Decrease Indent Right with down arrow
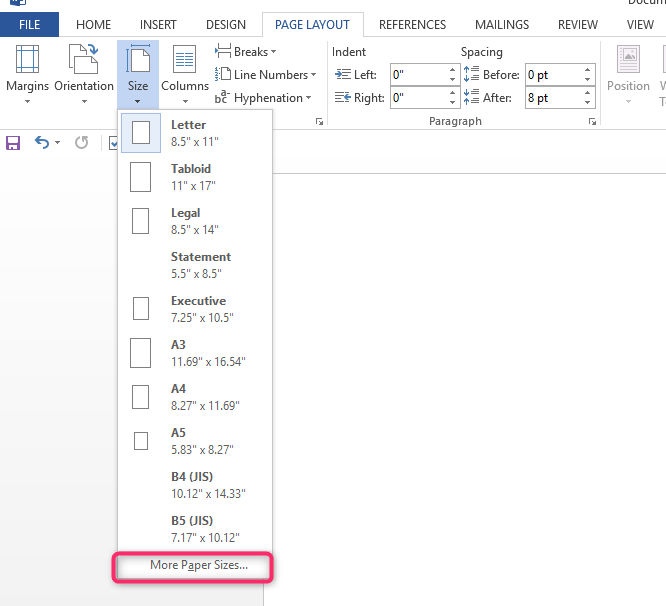Viewport: 666px width, 606px height. click(452, 102)
